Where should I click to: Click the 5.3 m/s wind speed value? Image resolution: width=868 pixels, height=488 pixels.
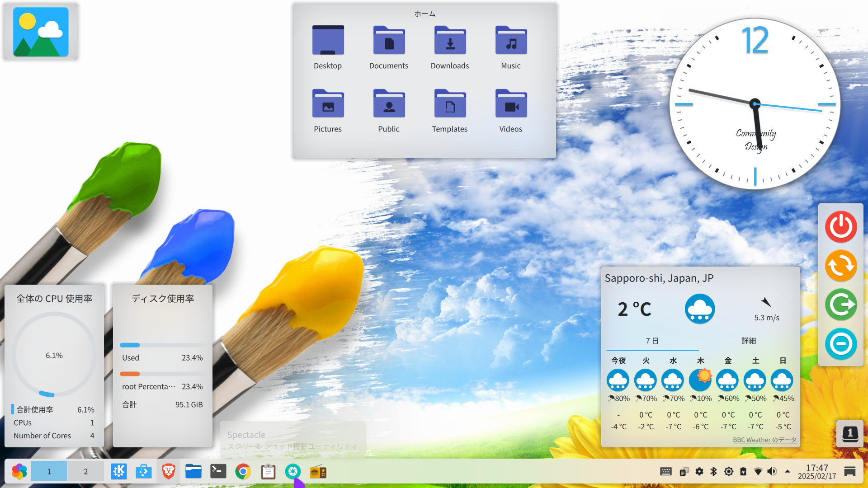click(x=767, y=318)
